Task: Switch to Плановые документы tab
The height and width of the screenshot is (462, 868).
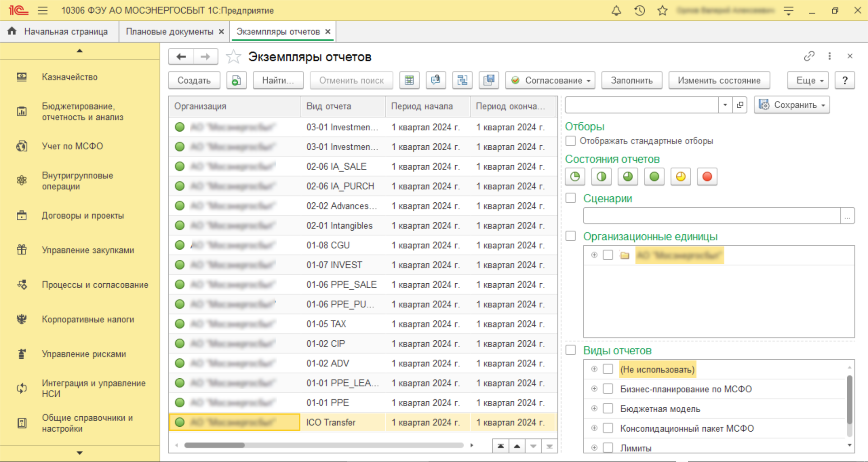Action: click(x=170, y=32)
